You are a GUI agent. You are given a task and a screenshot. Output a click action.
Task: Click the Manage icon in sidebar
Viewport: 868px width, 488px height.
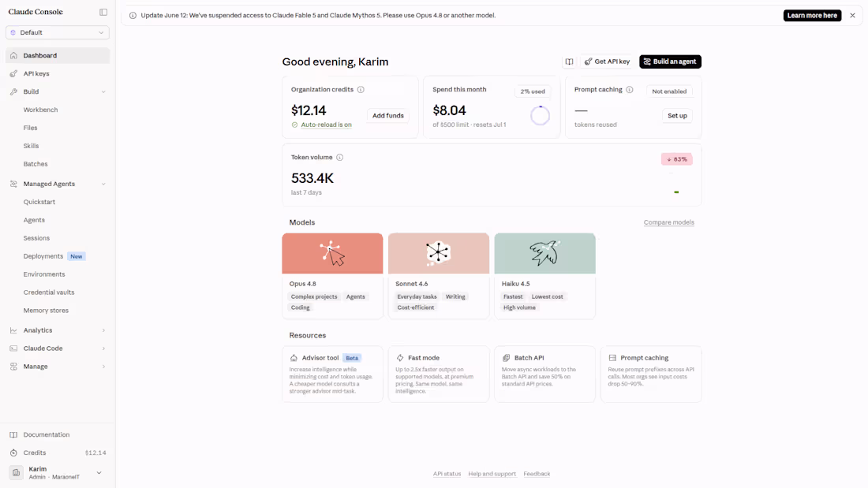point(14,367)
